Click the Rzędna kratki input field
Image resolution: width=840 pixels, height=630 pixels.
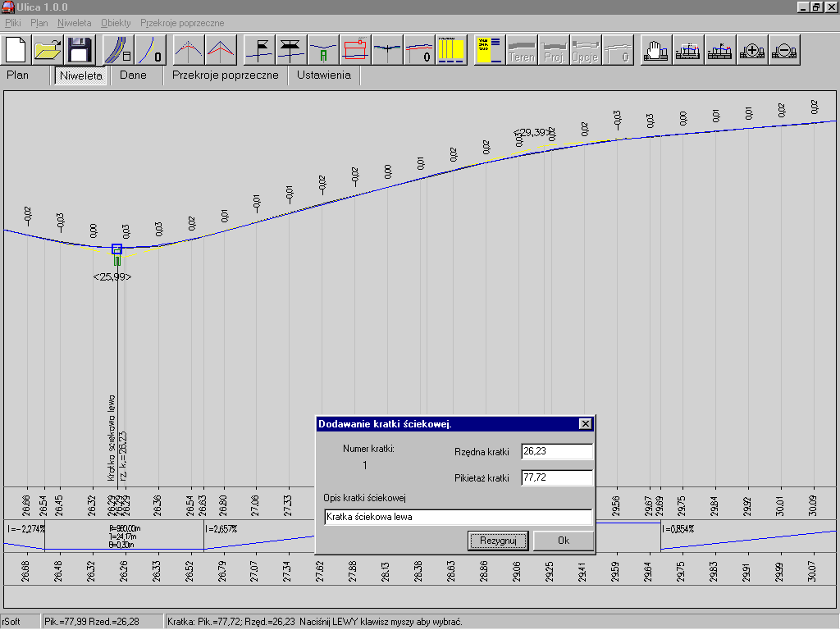pyautogui.click(x=556, y=452)
